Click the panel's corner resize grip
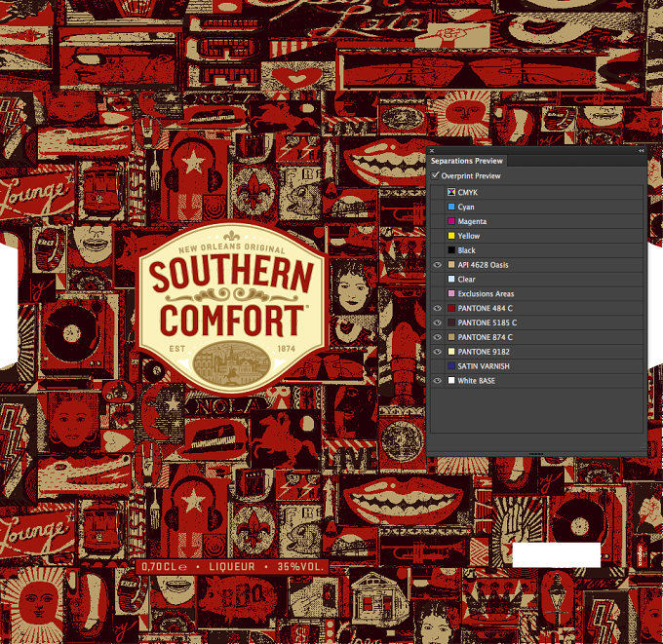This screenshot has height=644, width=663. pos(643,446)
